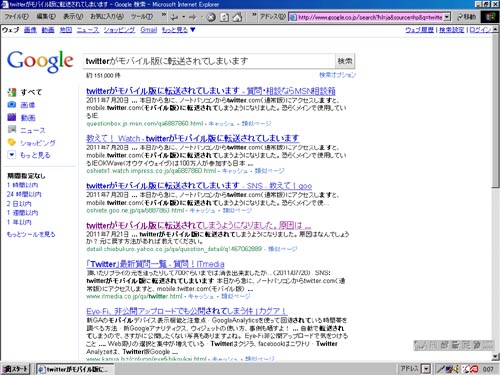Open 地図 in the top navigation bar

click(x=66, y=30)
